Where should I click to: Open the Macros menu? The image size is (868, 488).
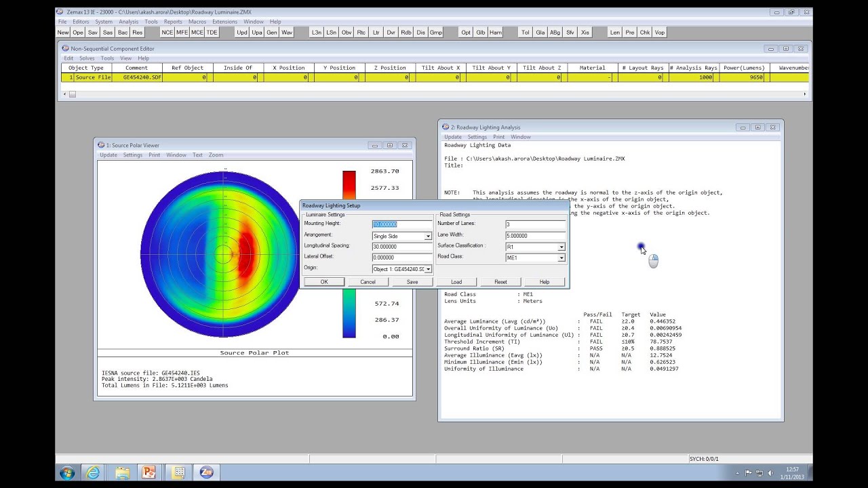coord(197,22)
